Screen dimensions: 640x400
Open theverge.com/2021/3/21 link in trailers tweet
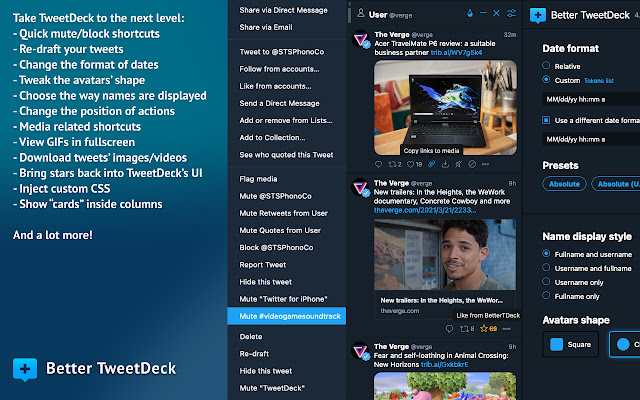click(x=425, y=210)
